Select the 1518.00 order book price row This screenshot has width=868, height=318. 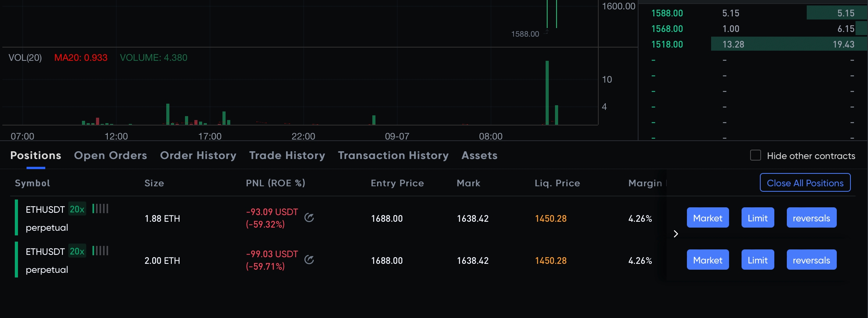click(667, 44)
